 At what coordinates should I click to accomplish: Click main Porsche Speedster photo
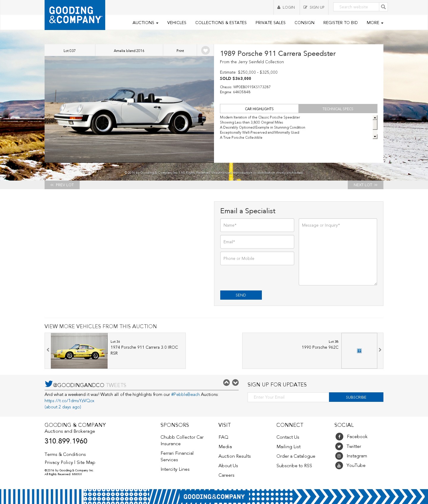(x=129, y=109)
